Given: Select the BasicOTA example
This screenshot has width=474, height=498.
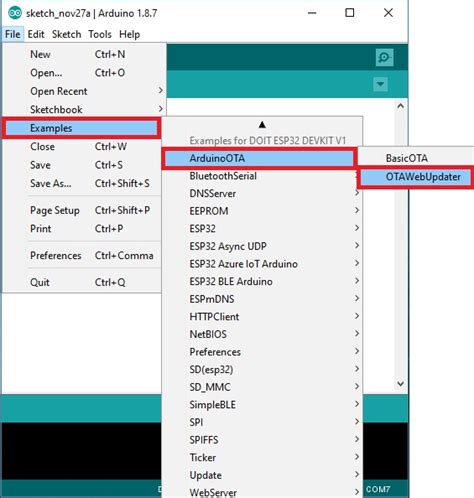Looking at the screenshot, I should tap(416, 158).
